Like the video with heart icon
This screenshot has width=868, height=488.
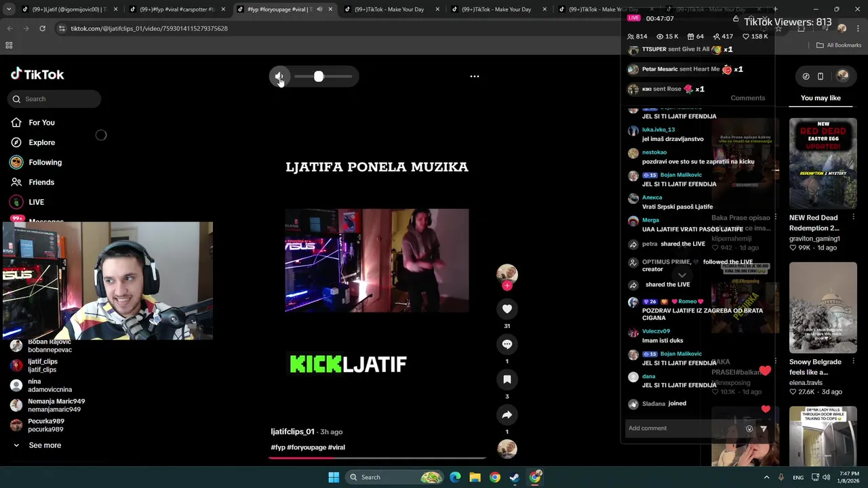point(507,308)
